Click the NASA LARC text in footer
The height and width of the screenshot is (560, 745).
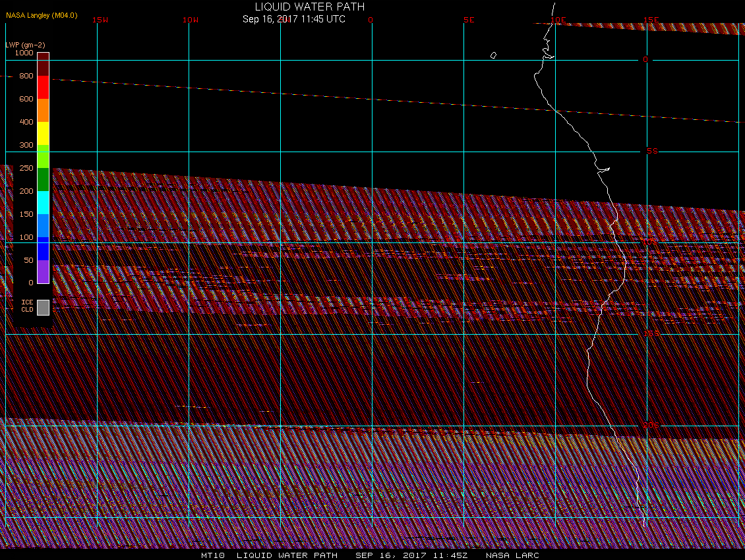click(512, 555)
